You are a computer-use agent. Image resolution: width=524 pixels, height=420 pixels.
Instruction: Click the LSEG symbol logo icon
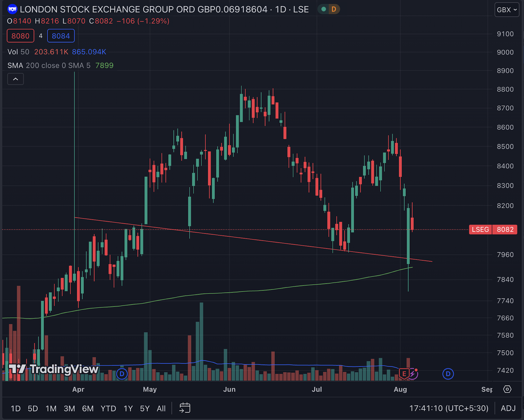(x=12, y=9)
